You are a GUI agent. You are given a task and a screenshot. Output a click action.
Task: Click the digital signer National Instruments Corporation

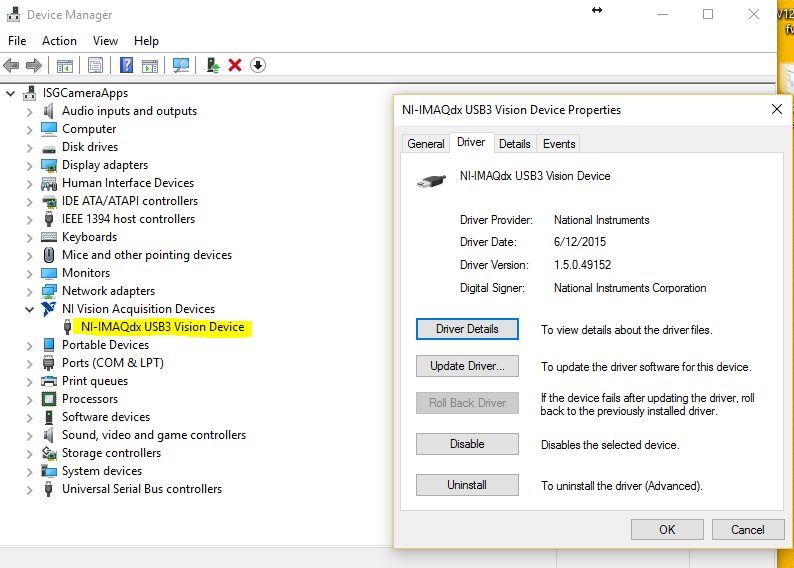[630, 288]
